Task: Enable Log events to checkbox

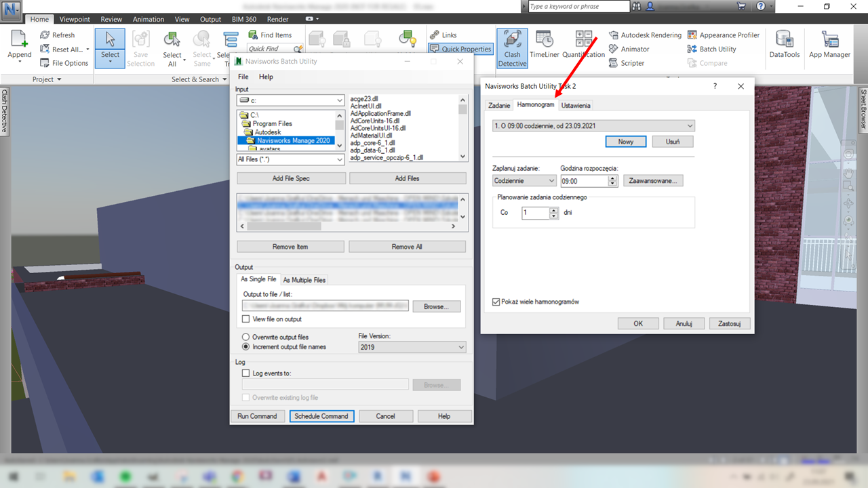Action: click(x=246, y=373)
